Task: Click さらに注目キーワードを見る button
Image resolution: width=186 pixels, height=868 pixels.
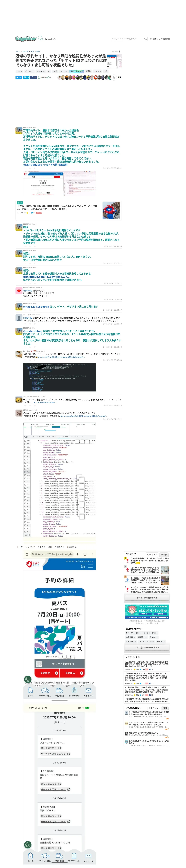Action: pyautogui.click(x=147, y=648)
